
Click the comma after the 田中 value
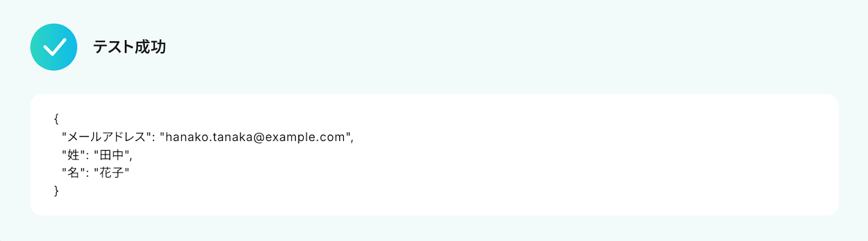(x=131, y=158)
